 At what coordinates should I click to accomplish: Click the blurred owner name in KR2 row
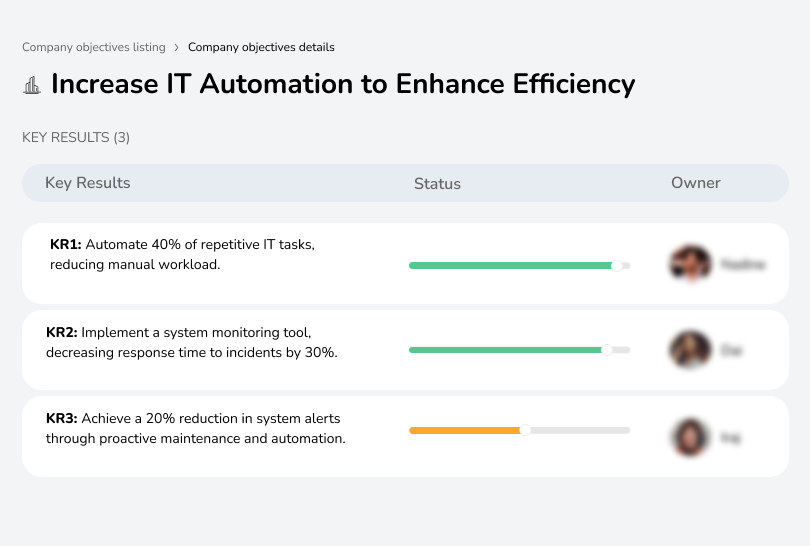coord(731,350)
